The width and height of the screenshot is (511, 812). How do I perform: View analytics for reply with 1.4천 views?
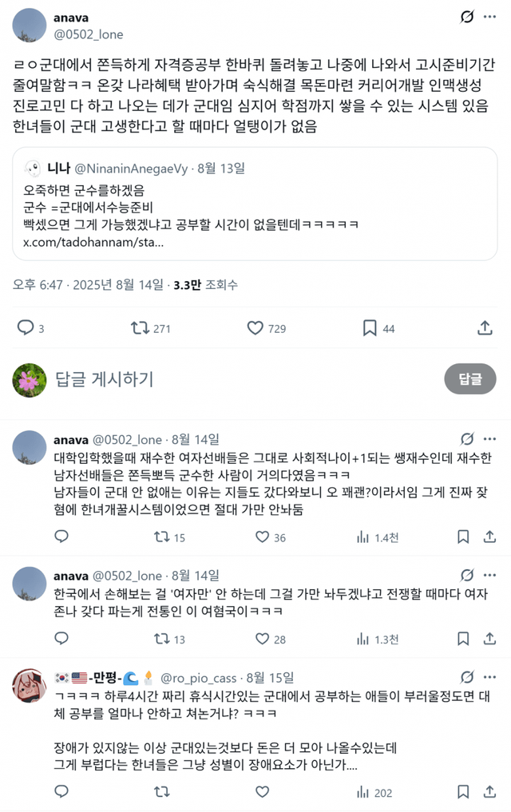(x=362, y=537)
